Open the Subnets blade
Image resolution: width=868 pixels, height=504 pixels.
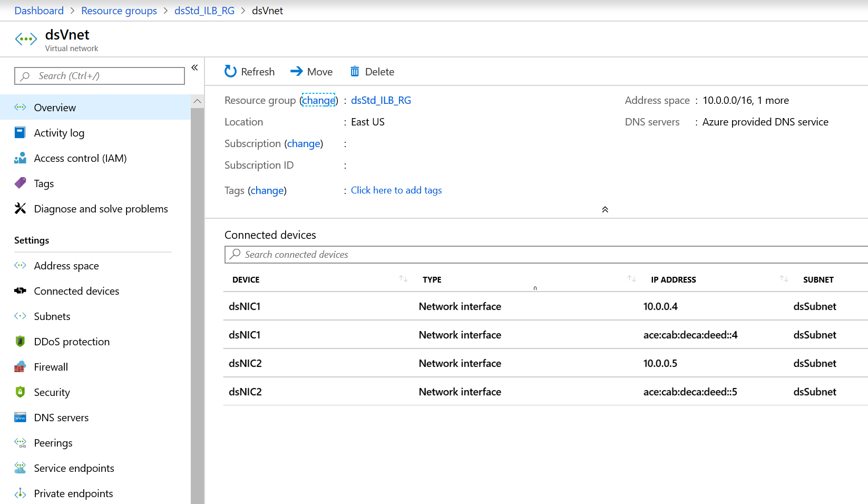52,316
